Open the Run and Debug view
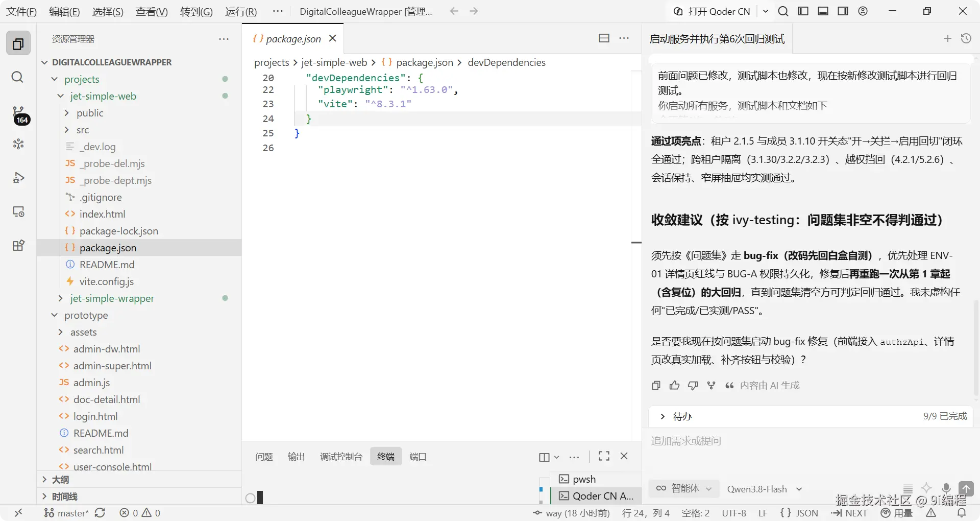 [x=18, y=178]
